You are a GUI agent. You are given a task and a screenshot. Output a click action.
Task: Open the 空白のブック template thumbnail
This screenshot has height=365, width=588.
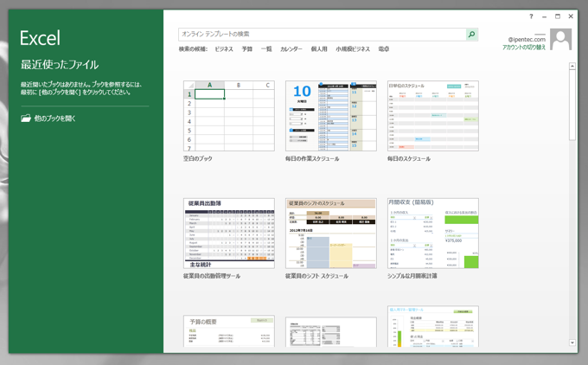point(229,116)
